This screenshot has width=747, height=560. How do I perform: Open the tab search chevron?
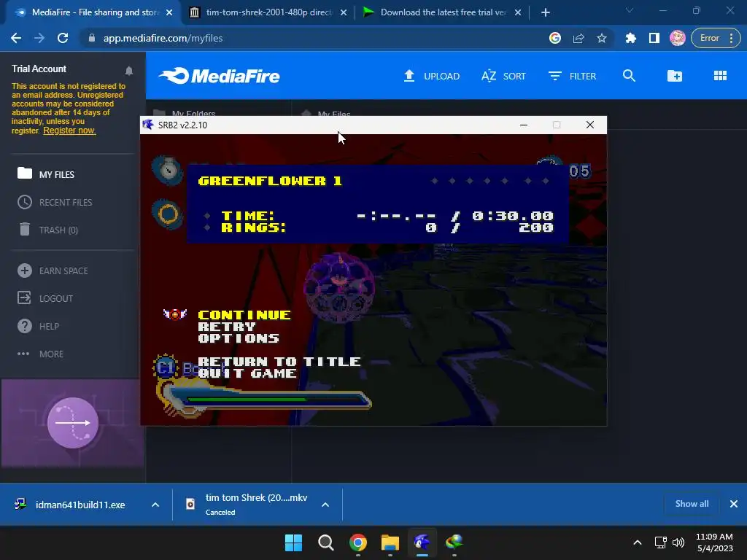(x=630, y=10)
